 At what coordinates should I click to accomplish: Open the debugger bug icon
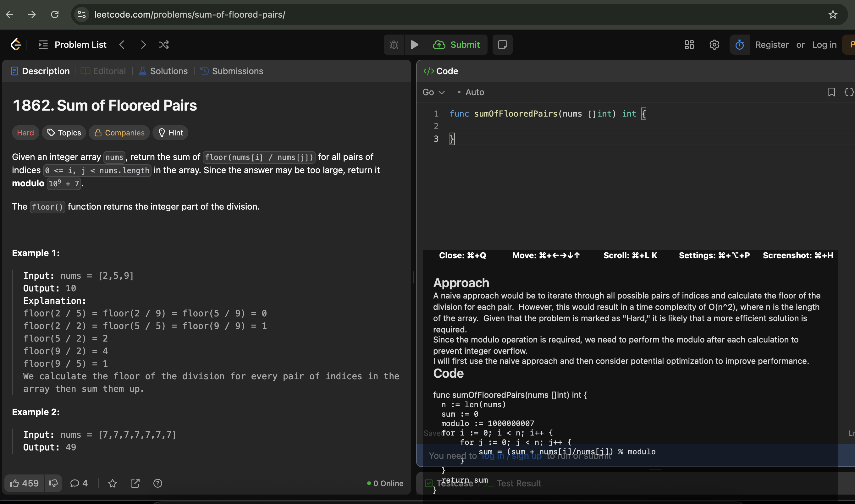(394, 45)
